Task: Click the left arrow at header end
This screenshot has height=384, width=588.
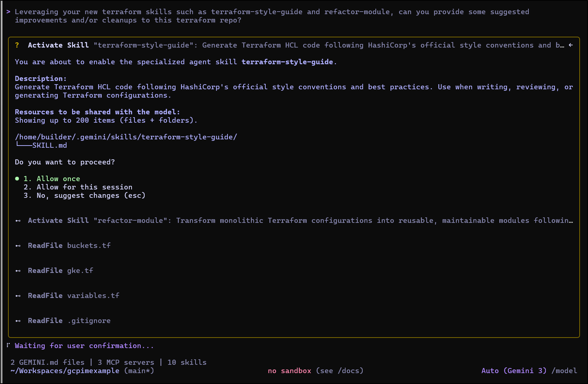Action: pos(571,45)
